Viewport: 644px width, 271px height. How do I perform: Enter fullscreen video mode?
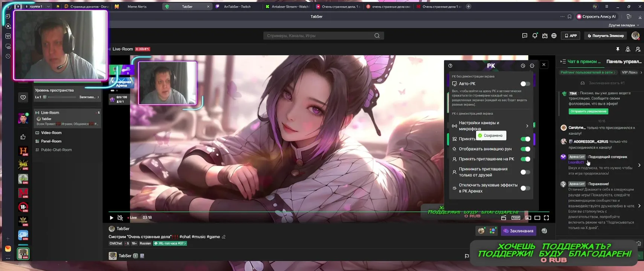[x=546, y=218]
